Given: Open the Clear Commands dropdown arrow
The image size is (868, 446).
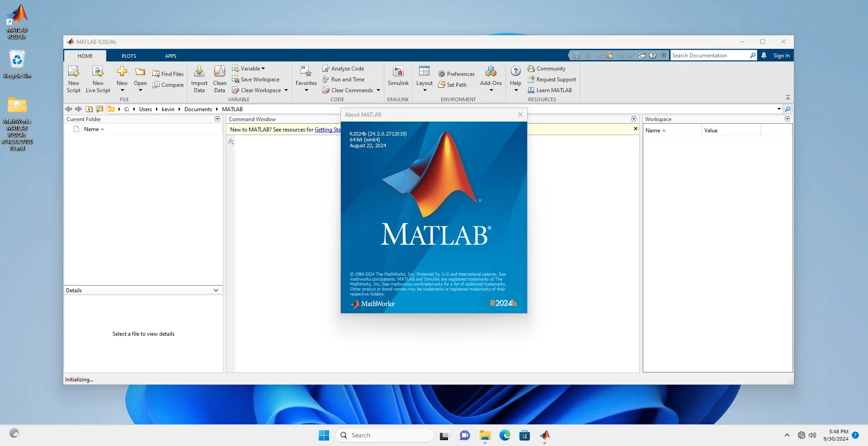Looking at the screenshot, I should point(378,90).
